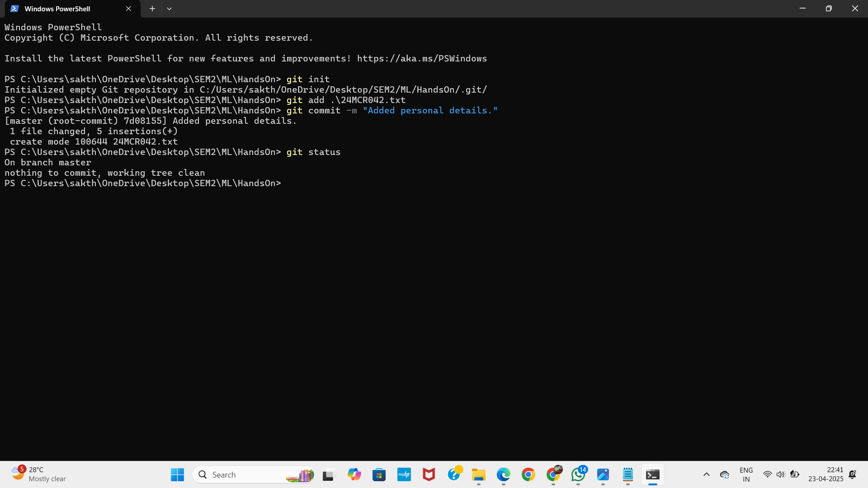Open Wi-Fi network settings icon
The width and height of the screenshot is (868, 488).
(767, 474)
